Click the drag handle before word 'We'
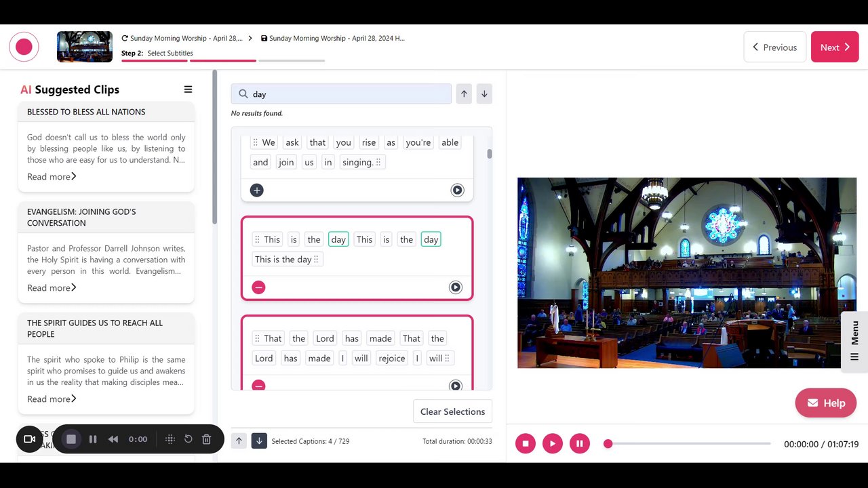868x488 pixels. 256,142
